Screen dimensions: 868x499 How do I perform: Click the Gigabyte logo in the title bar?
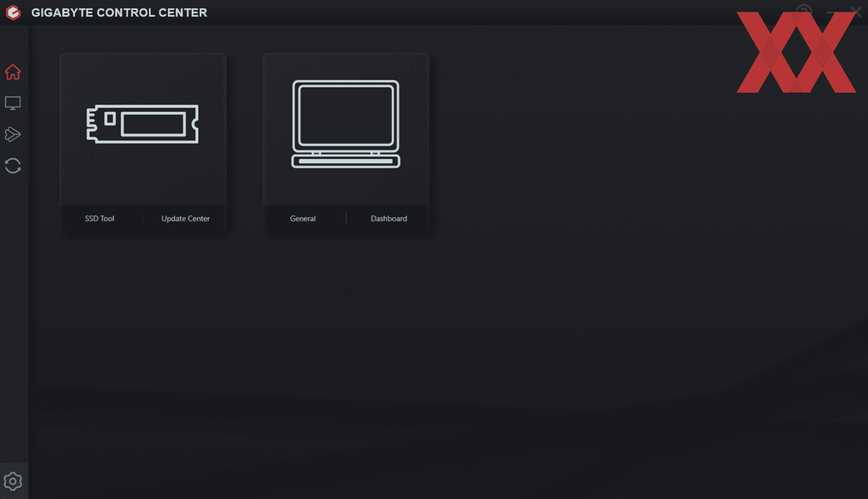pos(14,13)
